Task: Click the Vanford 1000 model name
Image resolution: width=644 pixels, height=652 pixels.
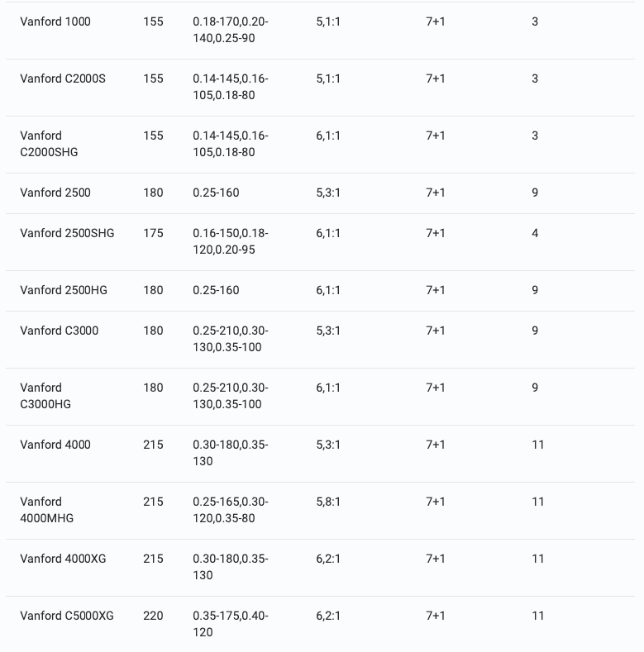Action: (55, 21)
